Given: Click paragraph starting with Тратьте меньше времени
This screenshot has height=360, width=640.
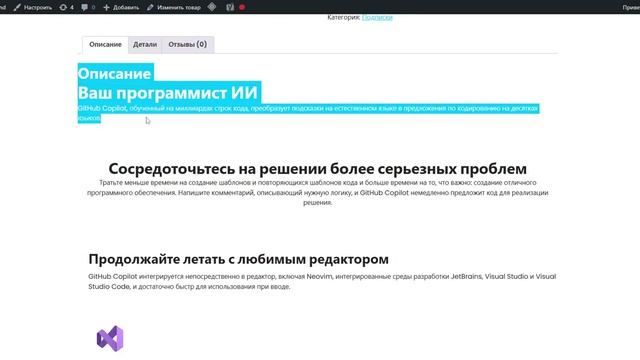Looking at the screenshot, I should (x=318, y=193).
